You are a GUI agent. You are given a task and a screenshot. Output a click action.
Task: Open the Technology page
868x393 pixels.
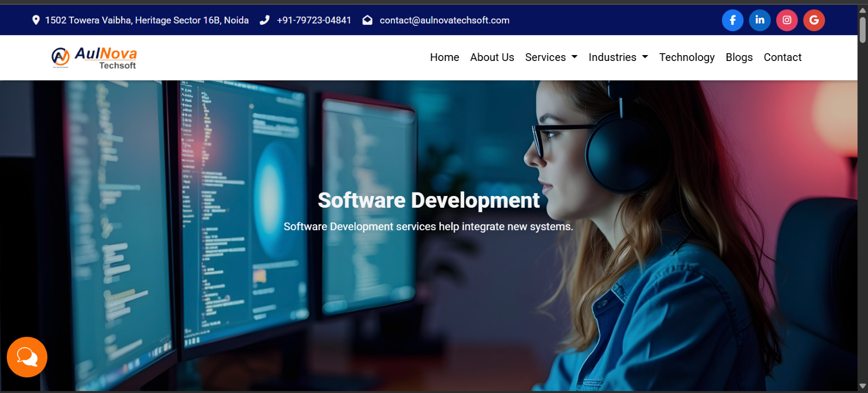pos(687,58)
